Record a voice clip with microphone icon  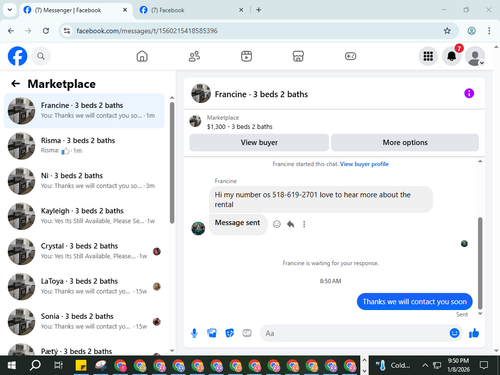pyautogui.click(x=194, y=333)
